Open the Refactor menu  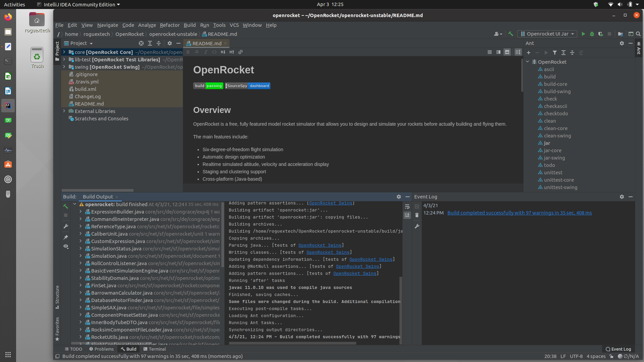(170, 25)
